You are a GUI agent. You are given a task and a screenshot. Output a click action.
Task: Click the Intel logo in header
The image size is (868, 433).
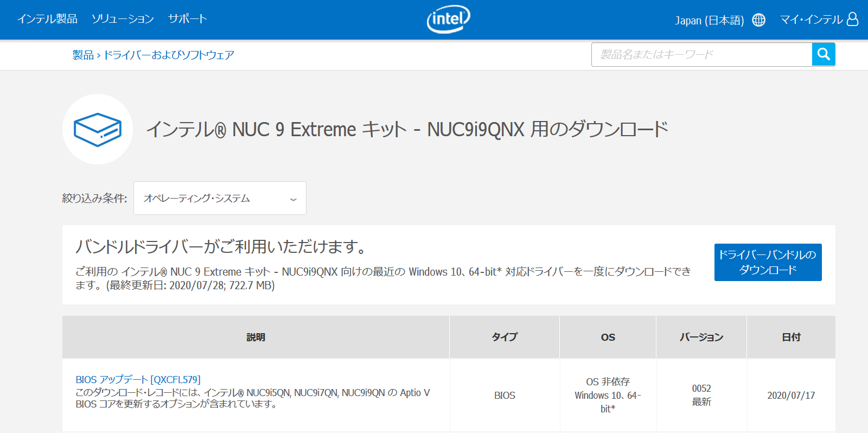448,20
